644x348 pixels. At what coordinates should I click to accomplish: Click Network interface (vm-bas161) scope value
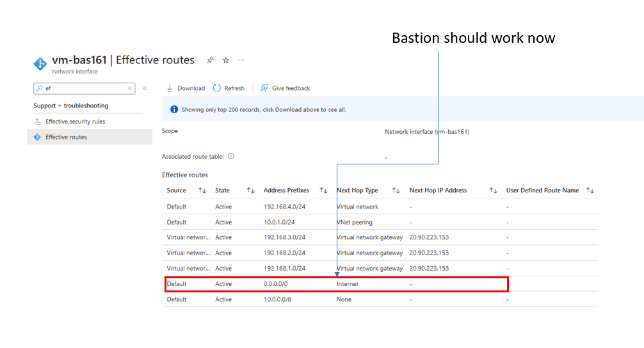point(427,132)
